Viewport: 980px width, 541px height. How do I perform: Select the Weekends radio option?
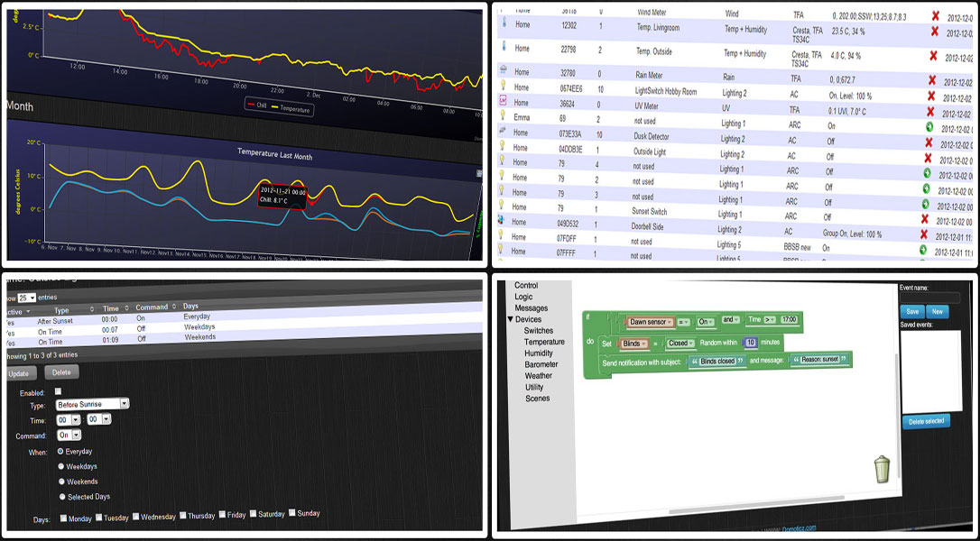tap(61, 481)
